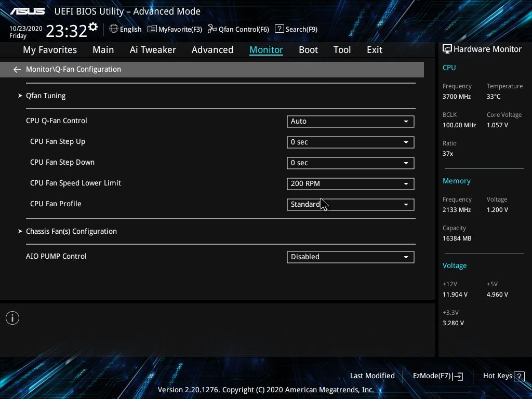Image resolution: width=532 pixels, height=399 pixels.
Task: Click the Monitor\Q-Fan Configuration breadcrumb text
Action: 73,69
